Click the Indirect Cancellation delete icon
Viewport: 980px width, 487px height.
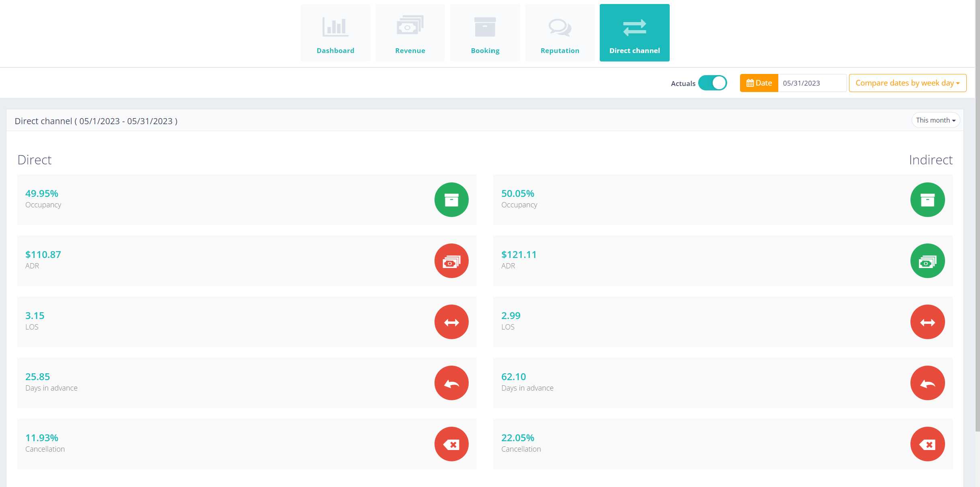tap(927, 444)
